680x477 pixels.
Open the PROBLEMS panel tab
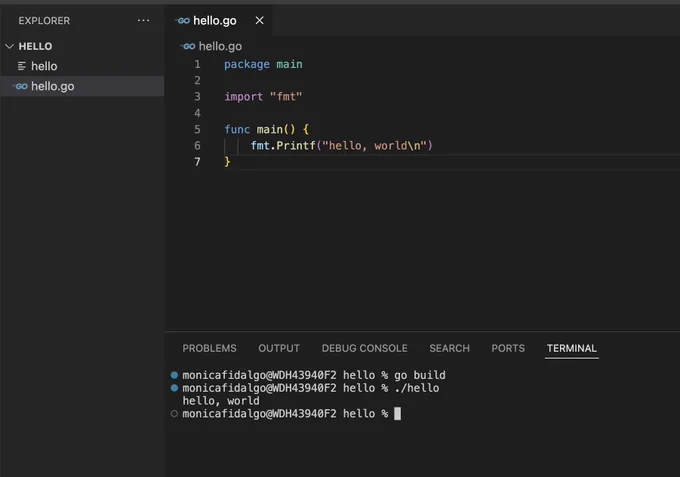(x=209, y=348)
